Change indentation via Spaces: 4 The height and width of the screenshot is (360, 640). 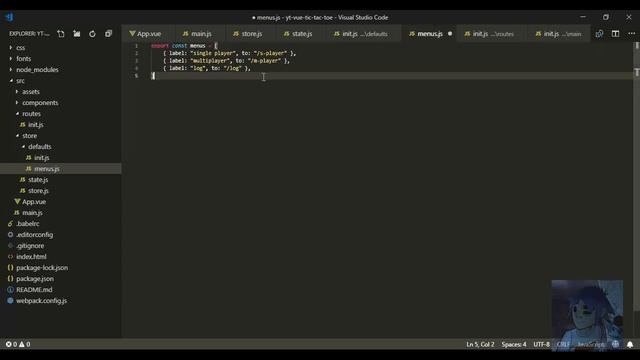click(514, 344)
